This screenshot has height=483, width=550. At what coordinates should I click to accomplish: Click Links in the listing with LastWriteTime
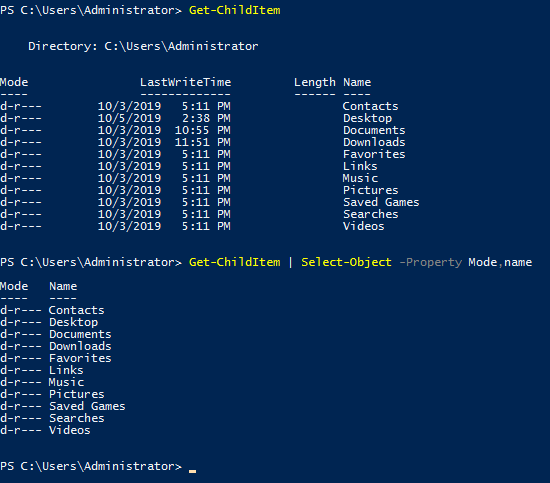click(360, 166)
